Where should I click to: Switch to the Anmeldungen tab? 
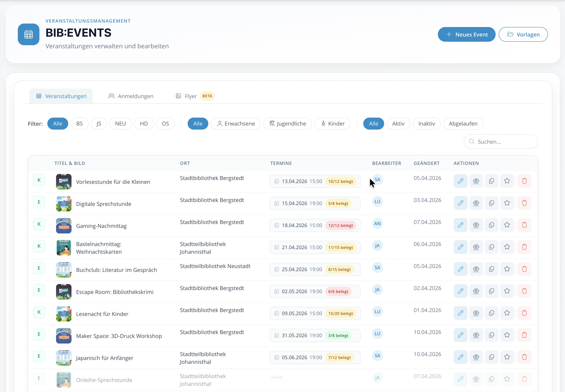[131, 96]
